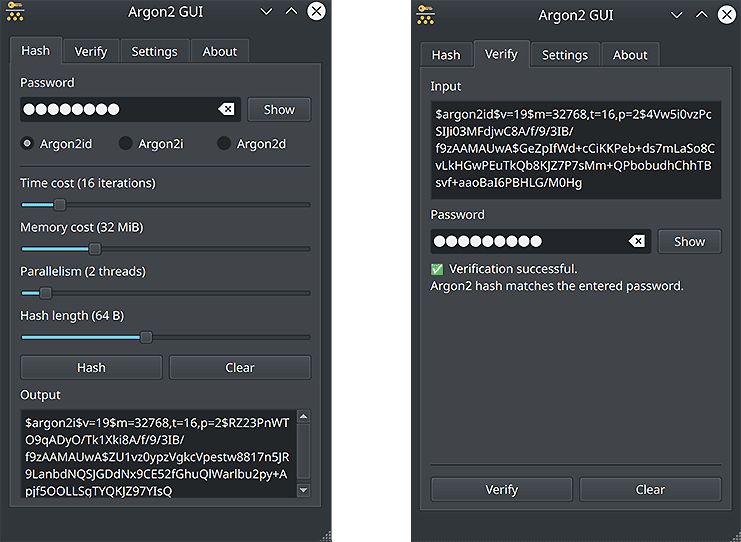Adjust the Time cost slider handle
The image size is (741, 542).
click(60, 205)
